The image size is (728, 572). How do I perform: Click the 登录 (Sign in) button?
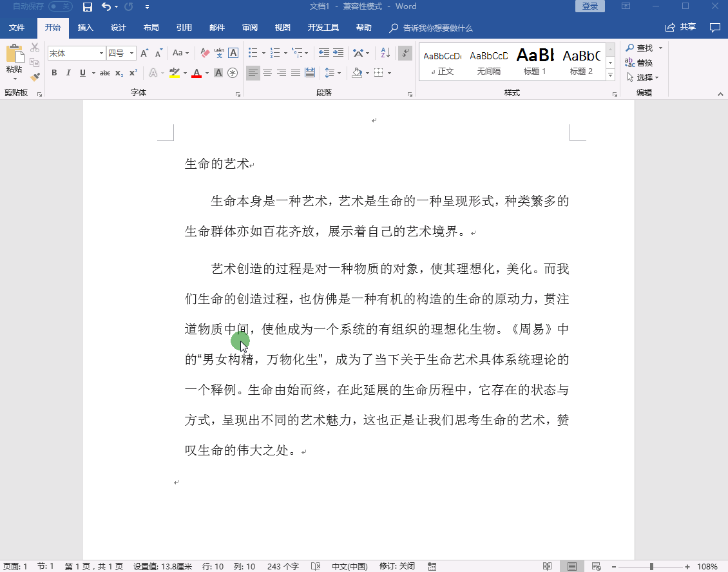pyautogui.click(x=590, y=6)
